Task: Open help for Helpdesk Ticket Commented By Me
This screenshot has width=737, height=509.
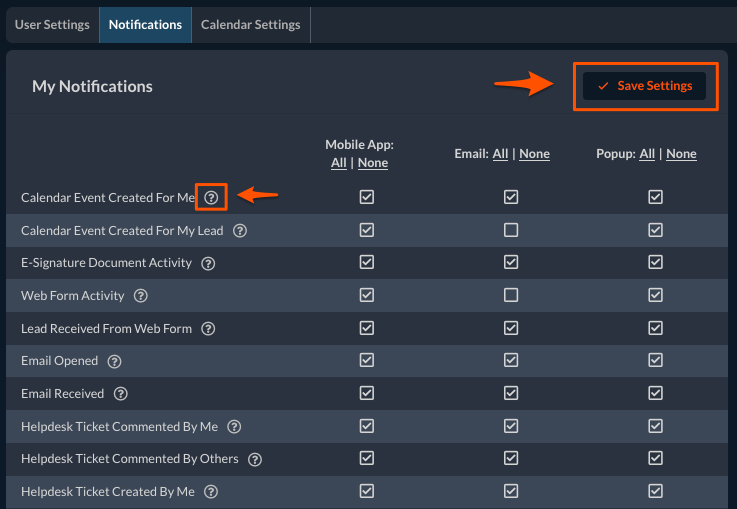Action: click(x=234, y=426)
